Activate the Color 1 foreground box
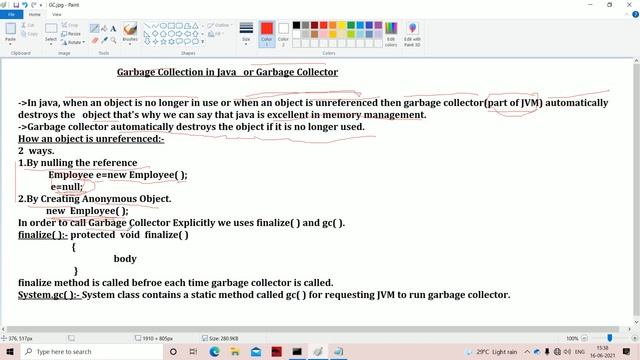Screen dimensions: 640x360 tap(267, 33)
